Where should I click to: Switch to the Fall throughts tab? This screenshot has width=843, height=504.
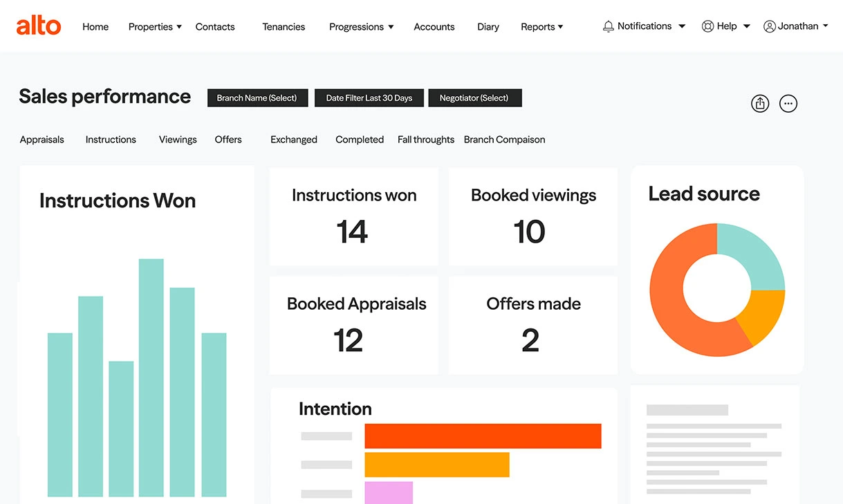pos(426,140)
